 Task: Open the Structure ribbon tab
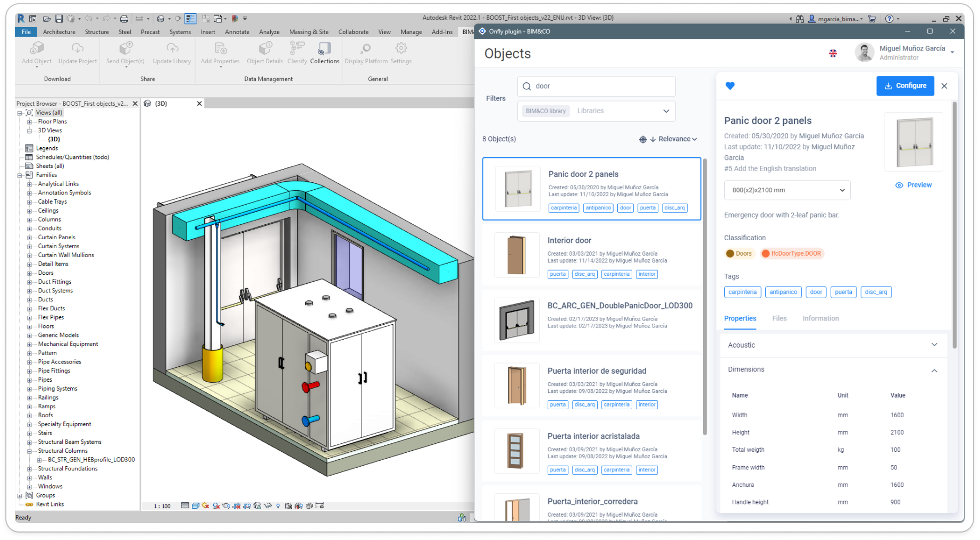tap(97, 32)
